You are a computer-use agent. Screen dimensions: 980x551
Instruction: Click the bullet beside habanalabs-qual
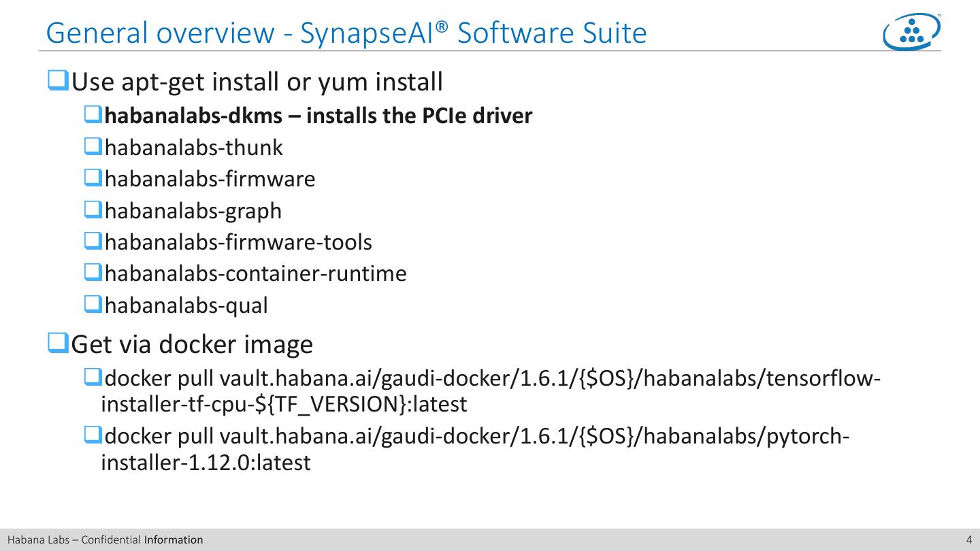point(93,304)
